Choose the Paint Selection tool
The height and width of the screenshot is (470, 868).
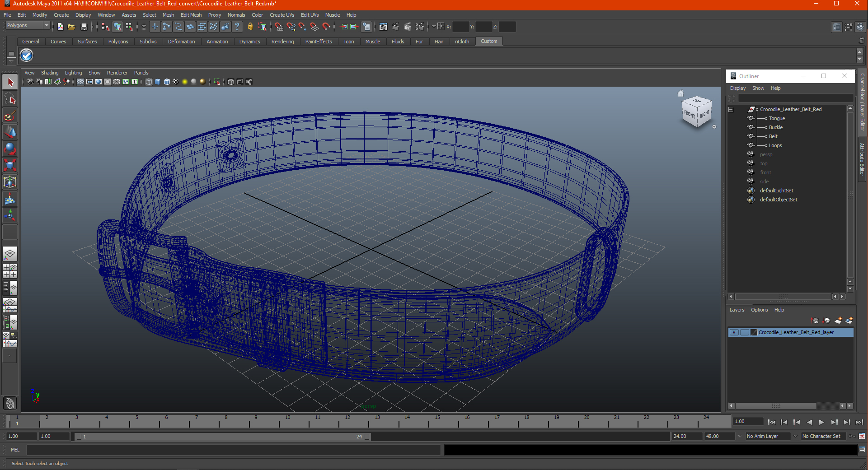10,116
